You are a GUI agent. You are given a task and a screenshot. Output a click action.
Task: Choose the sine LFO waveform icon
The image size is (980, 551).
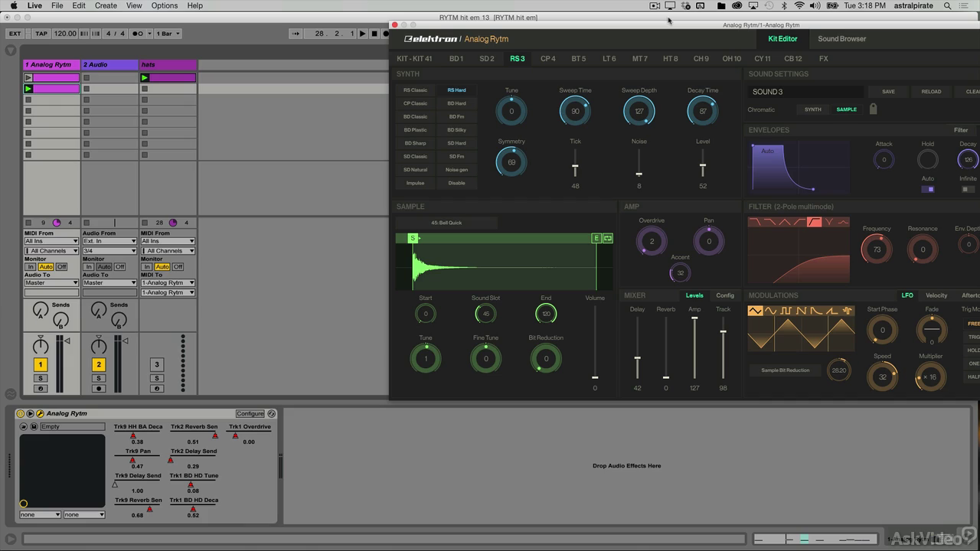[771, 311]
